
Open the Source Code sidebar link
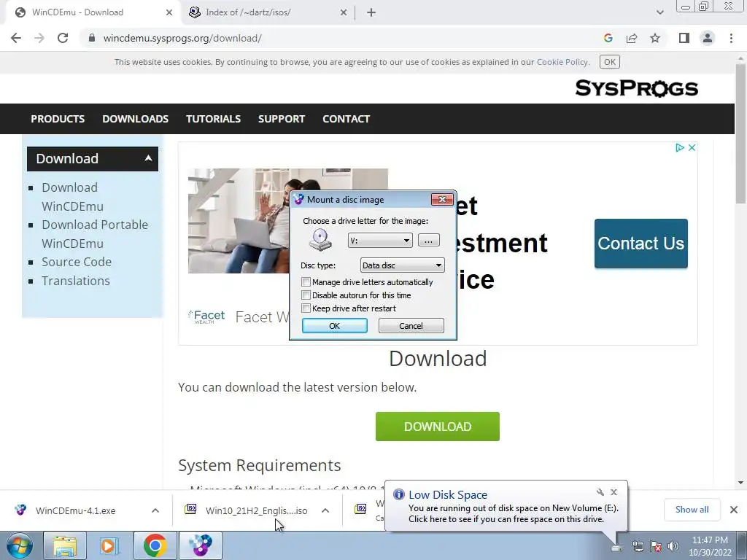tap(77, 262)
